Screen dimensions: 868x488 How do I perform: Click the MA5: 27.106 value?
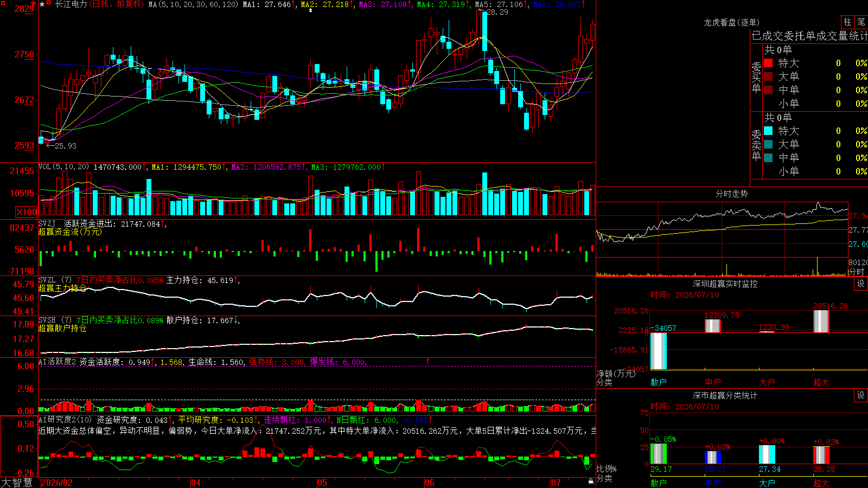tap(499, 4)
